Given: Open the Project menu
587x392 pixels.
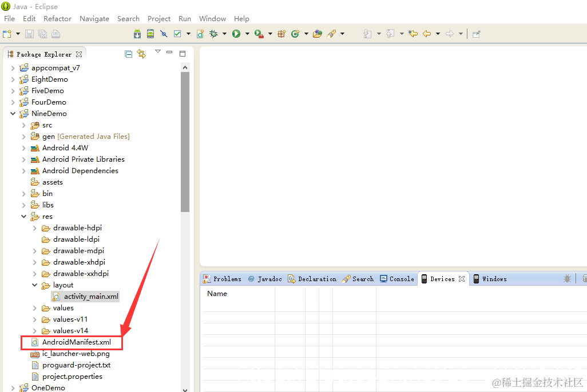Looking at the screenshot, I should (158, 19).
